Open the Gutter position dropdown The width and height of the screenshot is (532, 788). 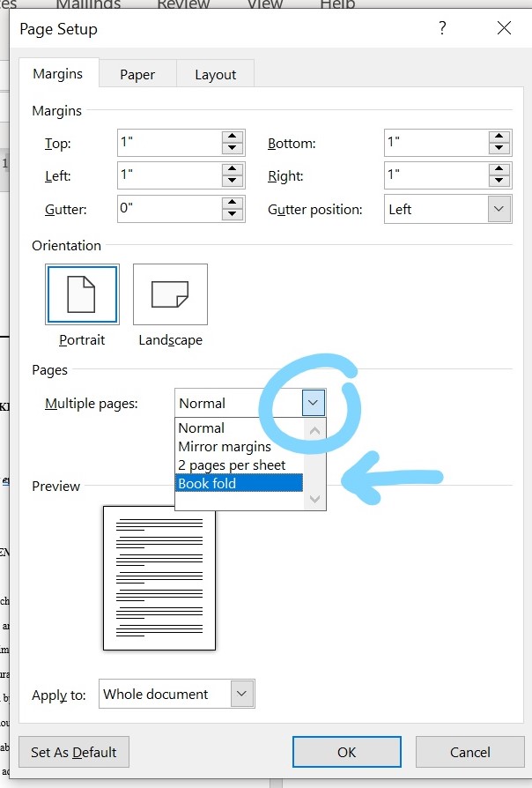tap(499, 210)
